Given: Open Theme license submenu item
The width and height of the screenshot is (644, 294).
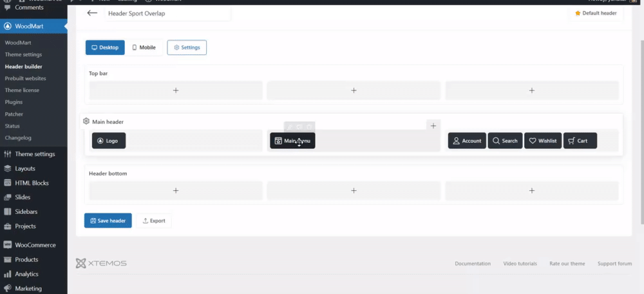Looking at the screenshot, I should click(x=22, y=90).
